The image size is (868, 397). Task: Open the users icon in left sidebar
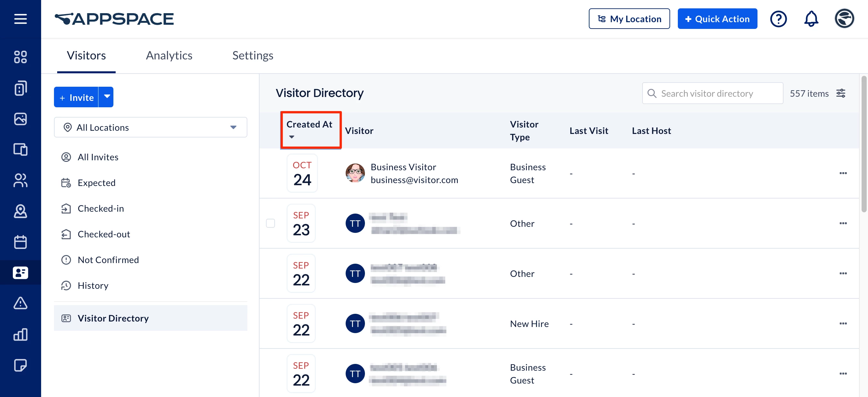(20, 180)
